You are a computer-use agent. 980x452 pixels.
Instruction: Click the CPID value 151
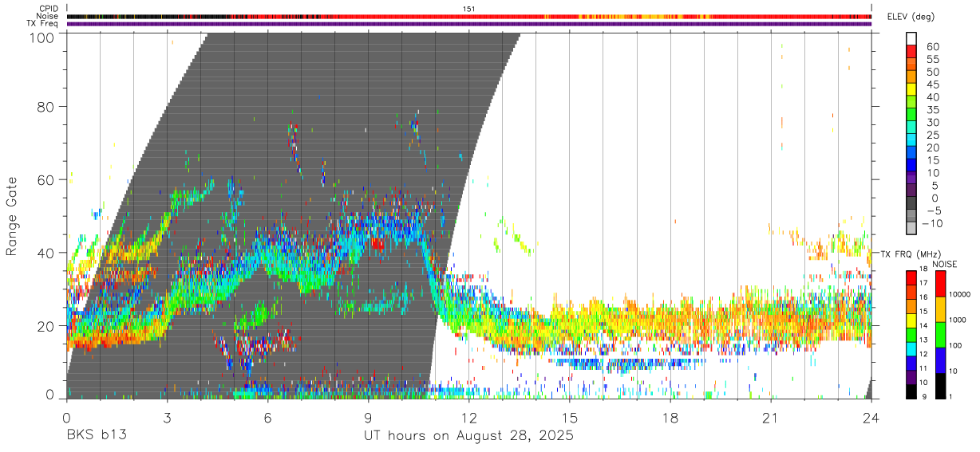468,9
